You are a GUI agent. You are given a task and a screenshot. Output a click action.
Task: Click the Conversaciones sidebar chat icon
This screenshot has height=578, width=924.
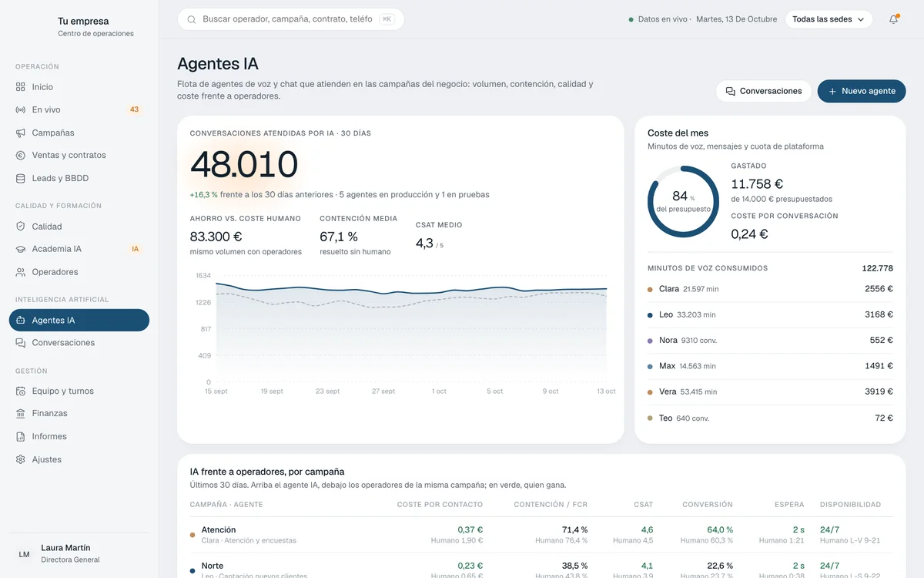(x=21, y=343)
